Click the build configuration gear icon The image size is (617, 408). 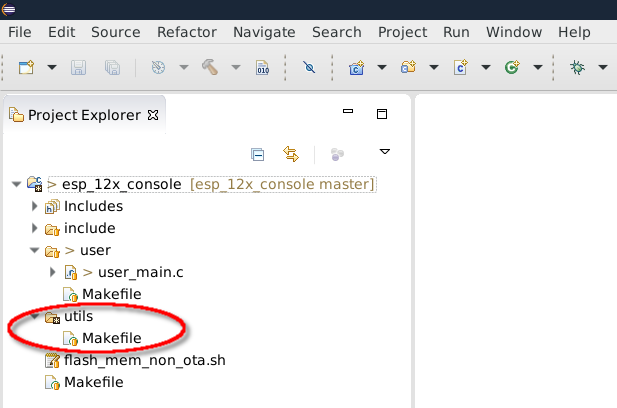158,67
